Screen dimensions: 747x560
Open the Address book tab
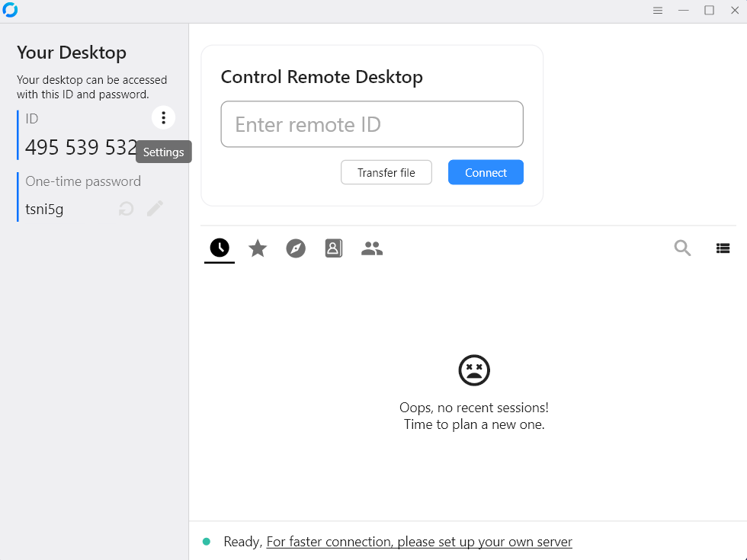(334, 248)
